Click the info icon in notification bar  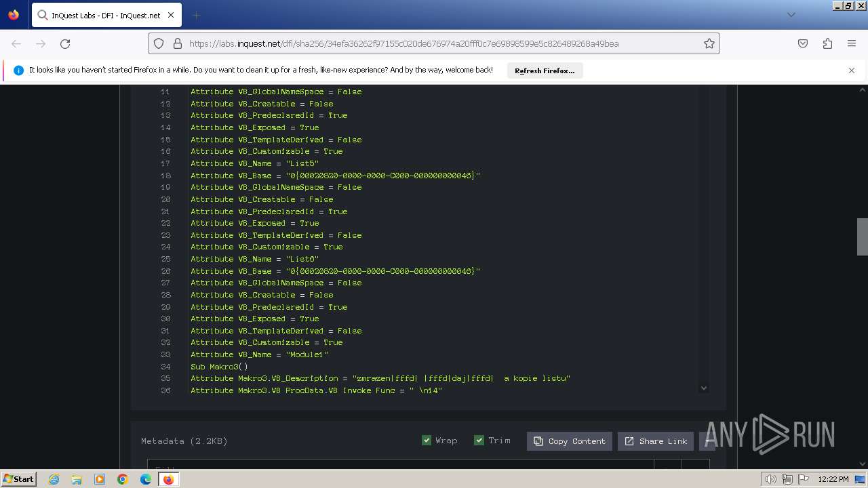pyautogui.click(x=18, y=70)
